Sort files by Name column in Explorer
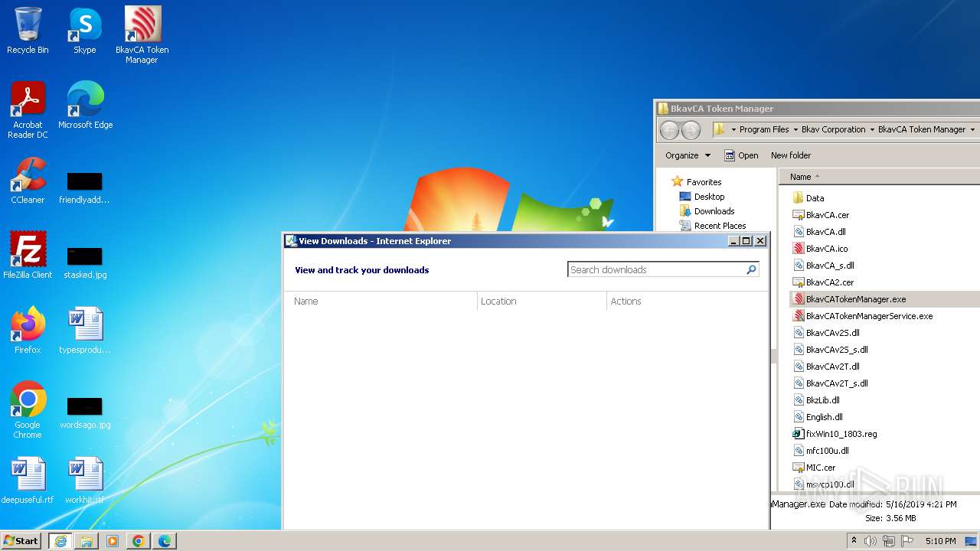980x551 pixels. click(x=800, y=177)
